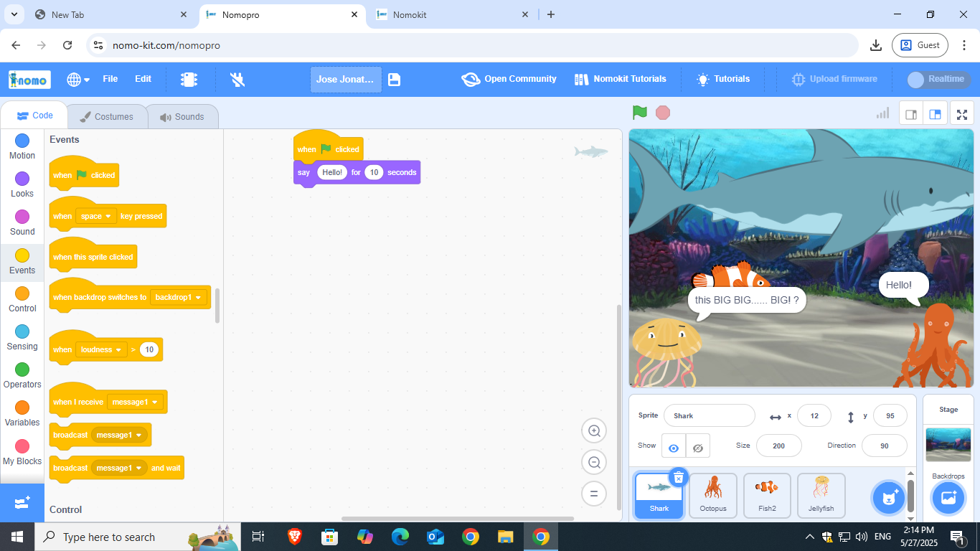Click the y position field

tap(890, 415)
